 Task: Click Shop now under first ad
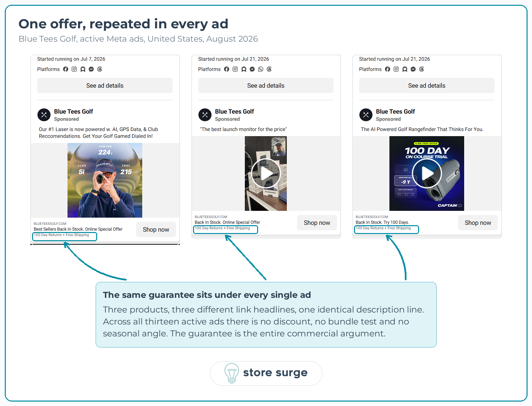coord(156,230)
